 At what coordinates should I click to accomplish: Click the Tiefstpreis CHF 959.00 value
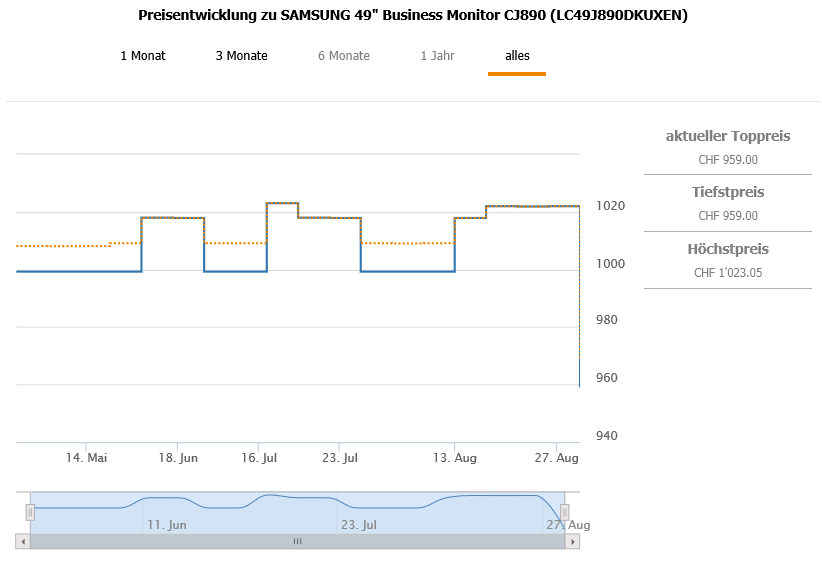pyautogui.click(x=728, y=216)
